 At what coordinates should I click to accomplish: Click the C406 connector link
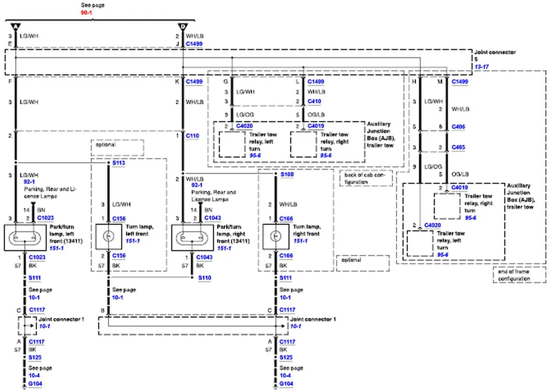pyautogui.click(x=458, y=127)
